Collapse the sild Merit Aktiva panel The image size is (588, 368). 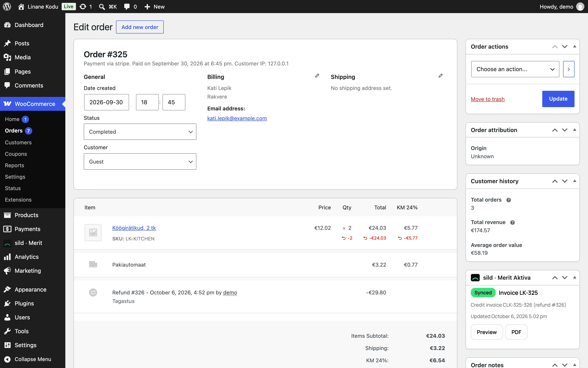[x=575, y=278]
